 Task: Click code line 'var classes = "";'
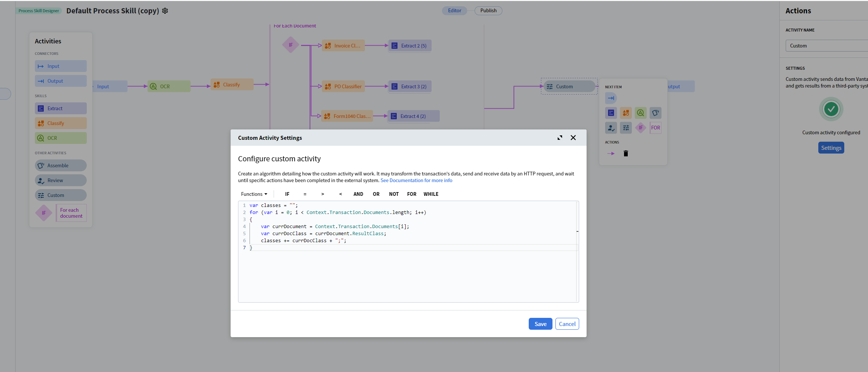click(x=273, y=205)
